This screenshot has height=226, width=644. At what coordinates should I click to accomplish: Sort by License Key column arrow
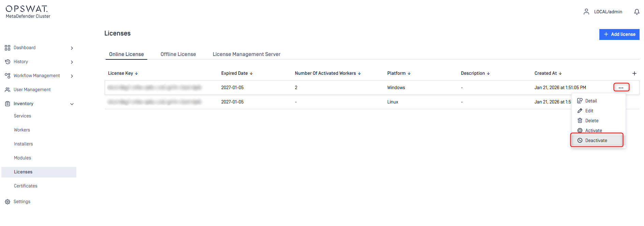click(136, 73)
